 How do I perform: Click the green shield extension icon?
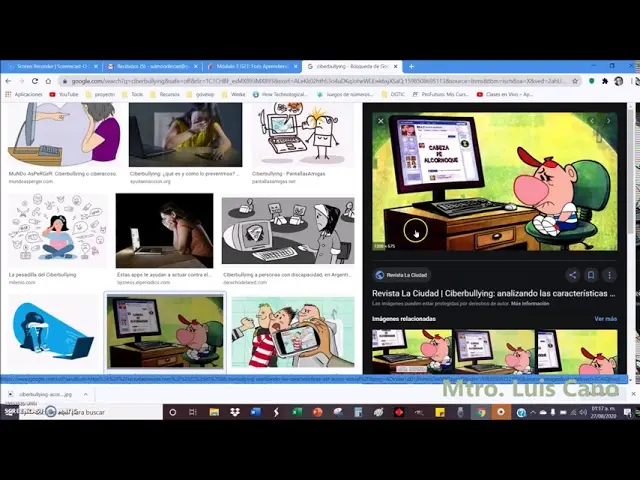[x=591, y=81]
